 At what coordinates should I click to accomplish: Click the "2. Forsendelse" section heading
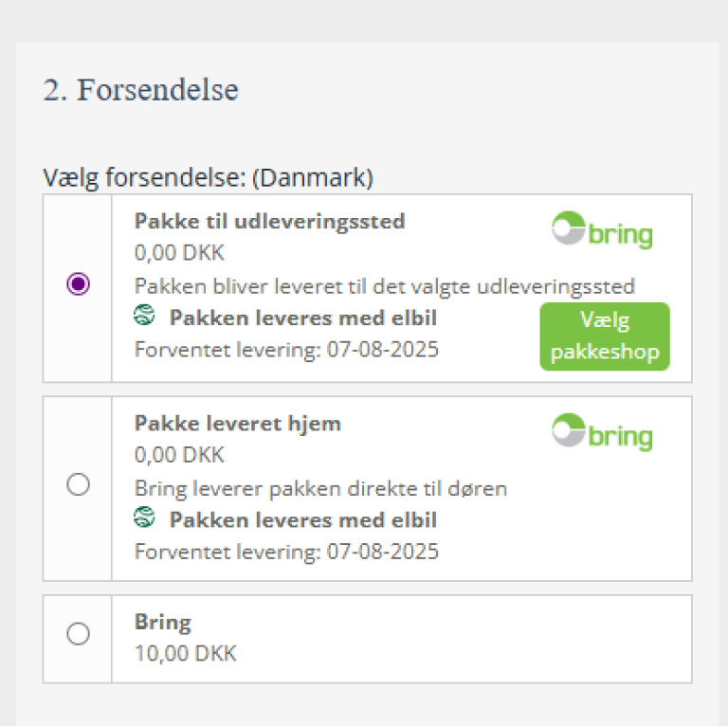coord(140,90)
